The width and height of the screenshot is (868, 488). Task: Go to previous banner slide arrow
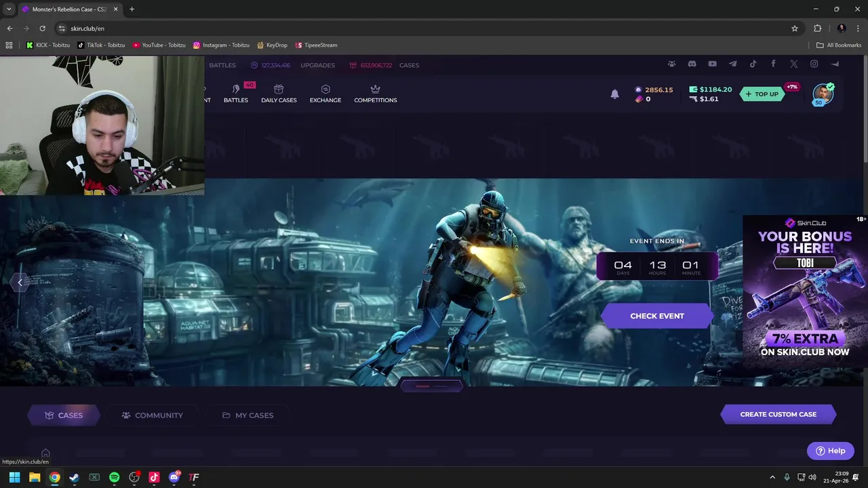pos(20,282)
